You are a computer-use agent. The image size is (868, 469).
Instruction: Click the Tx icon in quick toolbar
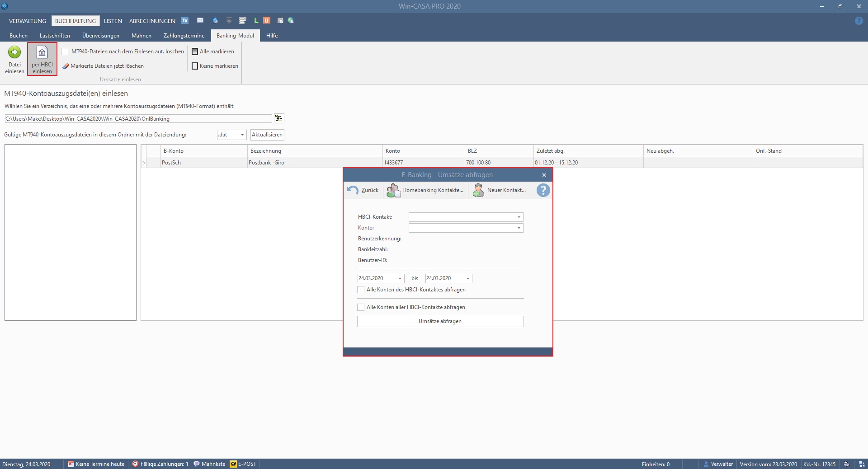185,20
